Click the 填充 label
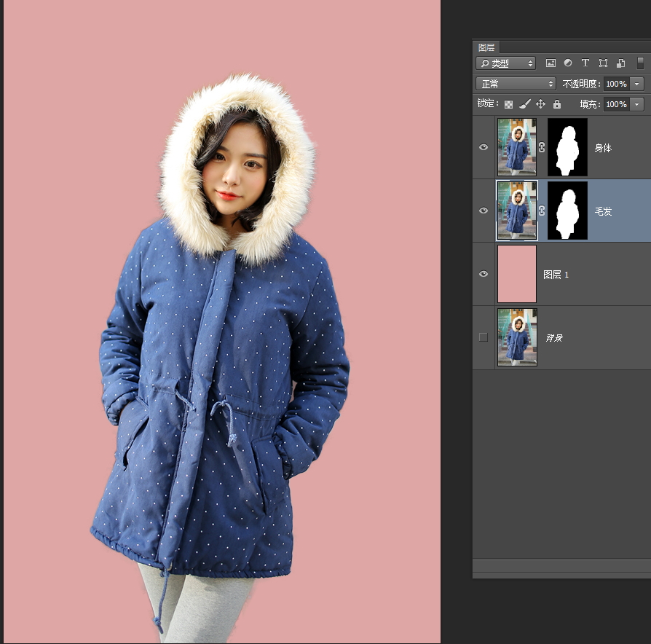The image size is (651, 644). coord(589,104)
